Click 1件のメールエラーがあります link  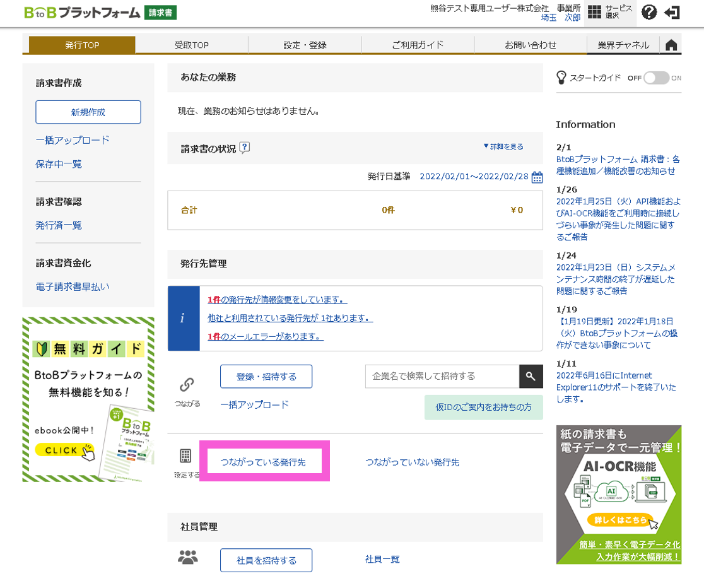click(266, 336)
